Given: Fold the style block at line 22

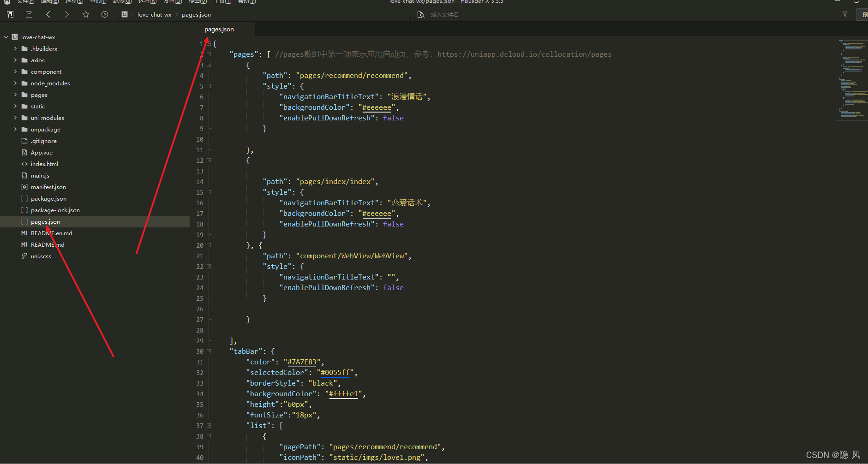Looking at the screenshot, I should [x=209, y=266].
